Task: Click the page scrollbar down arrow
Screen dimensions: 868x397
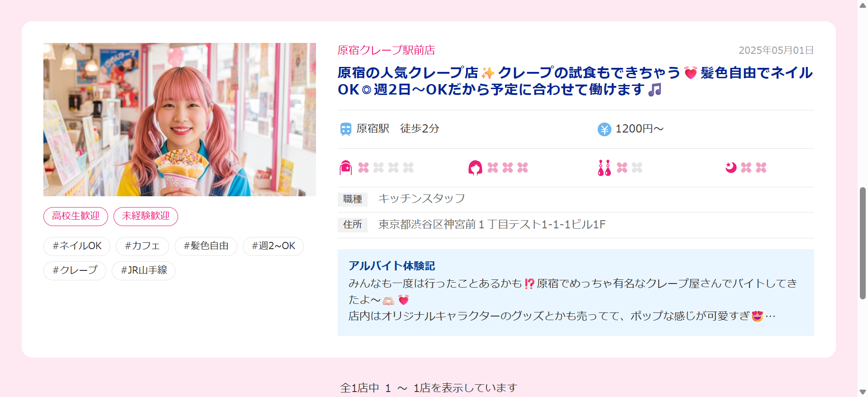Action: (863, 392)
